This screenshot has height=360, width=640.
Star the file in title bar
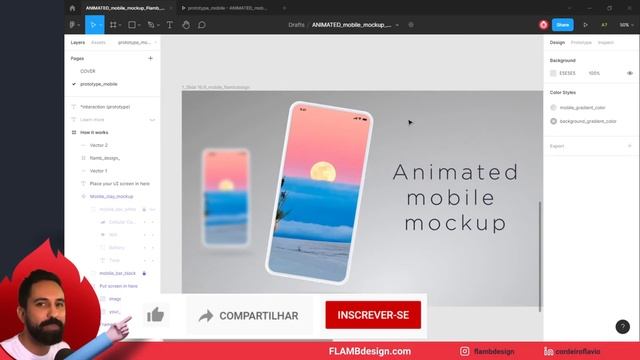click(x=411, y=25)
